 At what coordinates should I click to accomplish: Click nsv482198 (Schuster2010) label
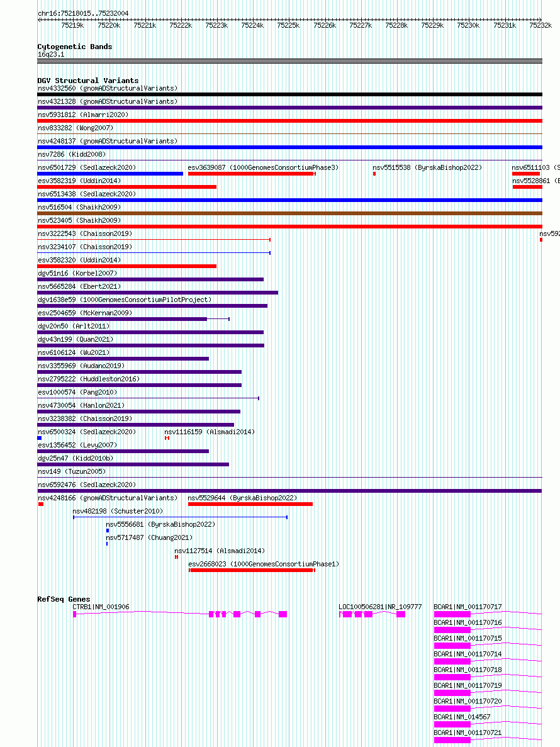(x=118, y=511)
